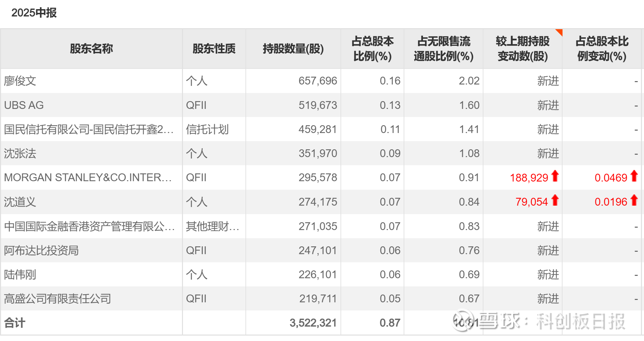This screenshot has width=644, height=341.
Task: Click the red up arrow beside 79,054
Action: click(555, 200)
